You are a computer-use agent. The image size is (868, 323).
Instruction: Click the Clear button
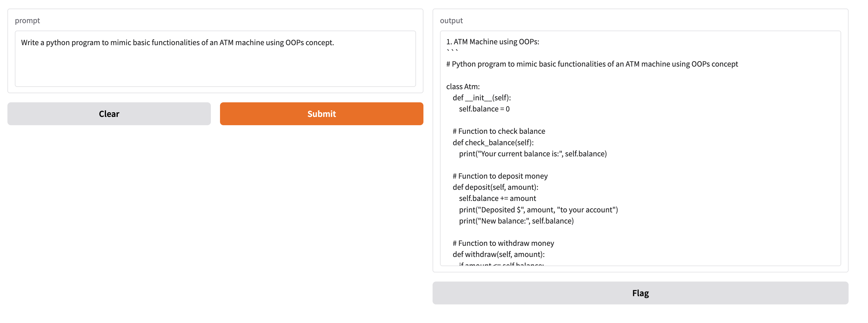109,114
